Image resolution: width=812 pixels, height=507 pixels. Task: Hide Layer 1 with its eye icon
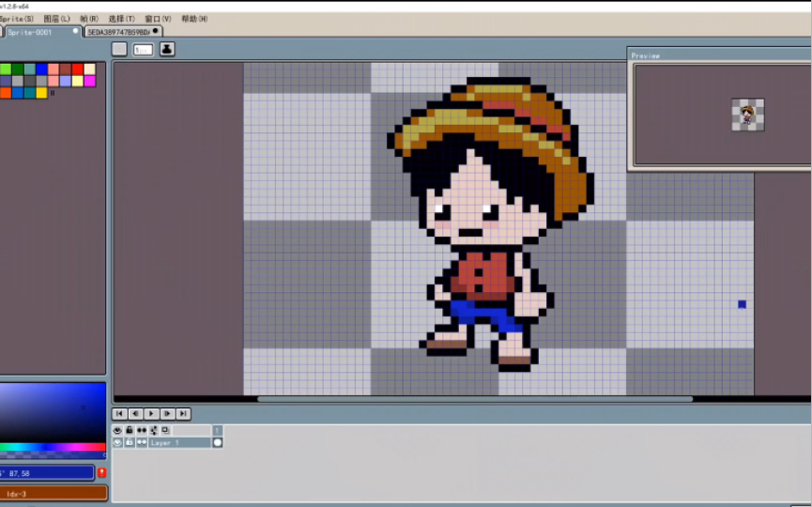pyautogui.click(x=117, y=443)
